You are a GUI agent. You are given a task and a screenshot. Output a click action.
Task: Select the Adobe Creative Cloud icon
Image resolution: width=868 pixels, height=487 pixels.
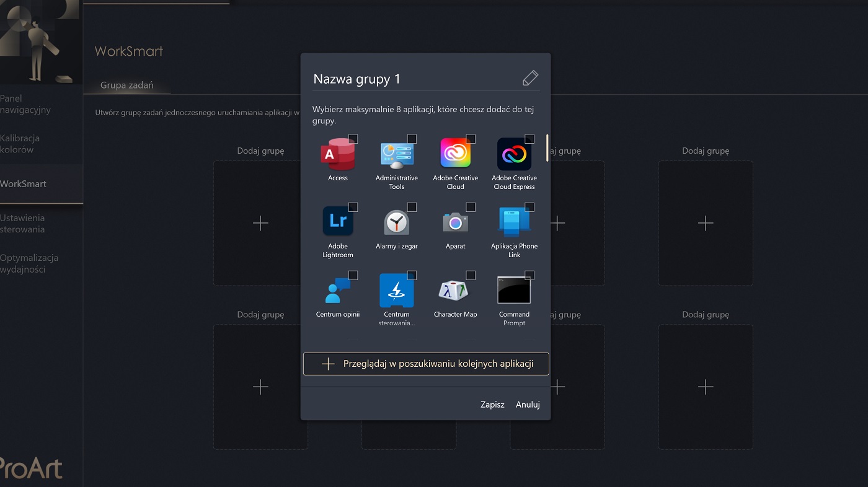pos(455,153)
